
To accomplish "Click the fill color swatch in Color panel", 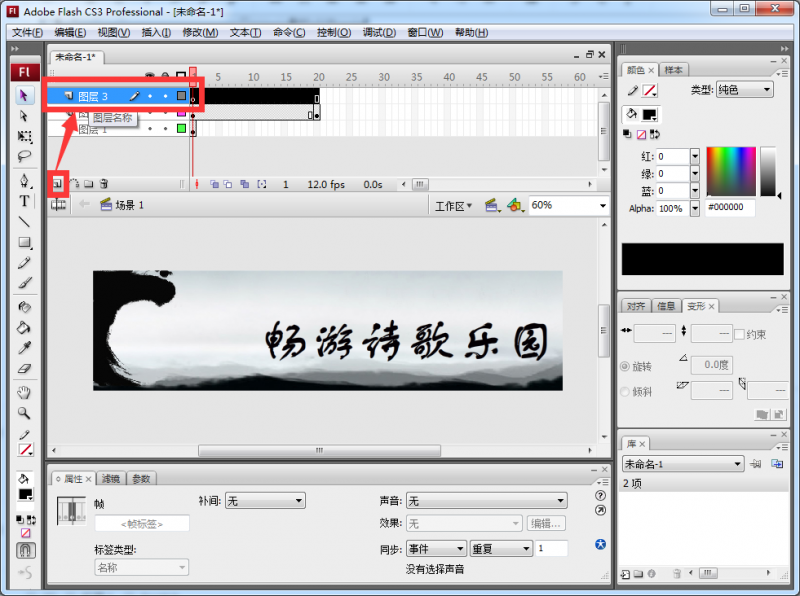I will [x=649, y=115].
